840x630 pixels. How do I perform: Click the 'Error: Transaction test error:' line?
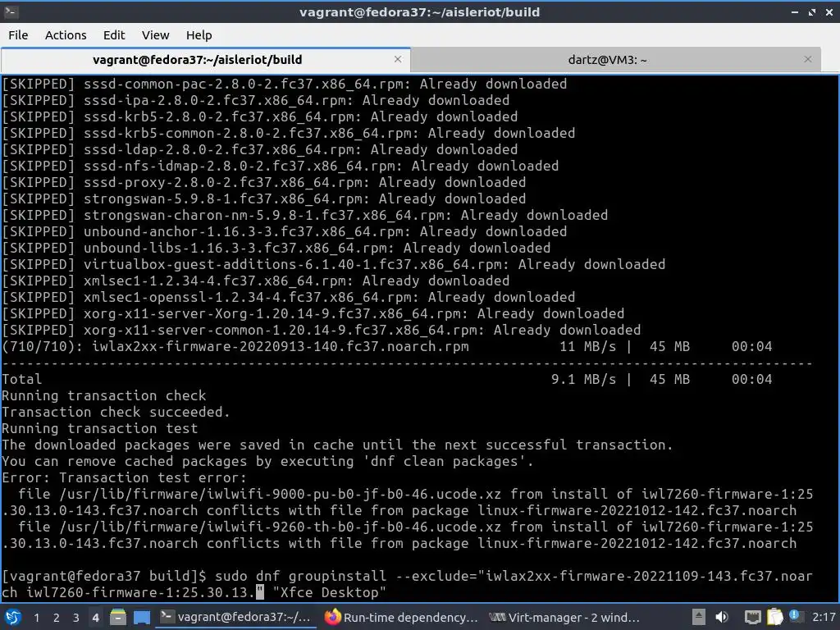coord(125,477)
